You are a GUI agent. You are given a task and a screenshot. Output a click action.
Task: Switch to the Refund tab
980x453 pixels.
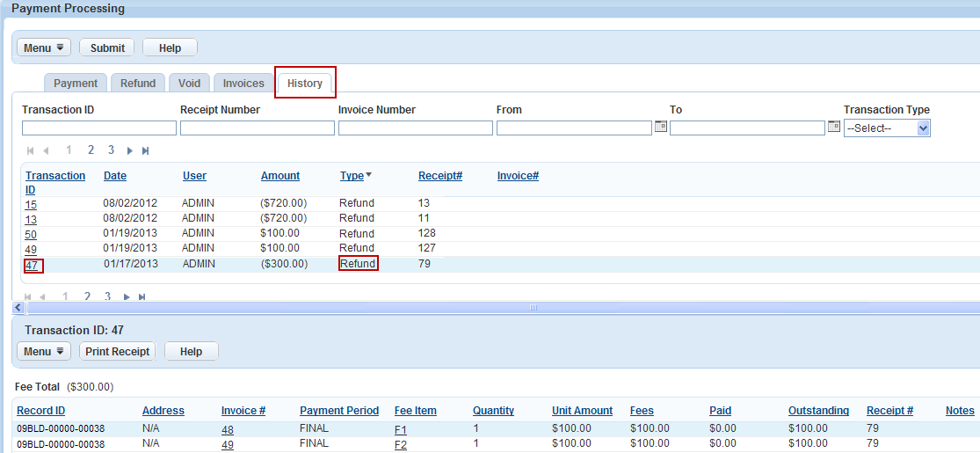(x=138, y=84)
